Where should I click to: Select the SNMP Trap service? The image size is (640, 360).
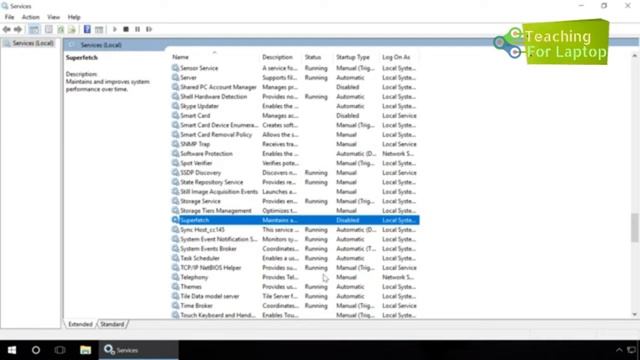(x=295, y=144)
